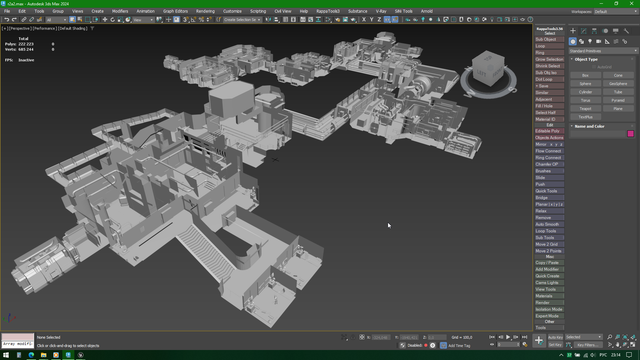Click the Editable Poly button
640x360 pixels.
(549, 131)
